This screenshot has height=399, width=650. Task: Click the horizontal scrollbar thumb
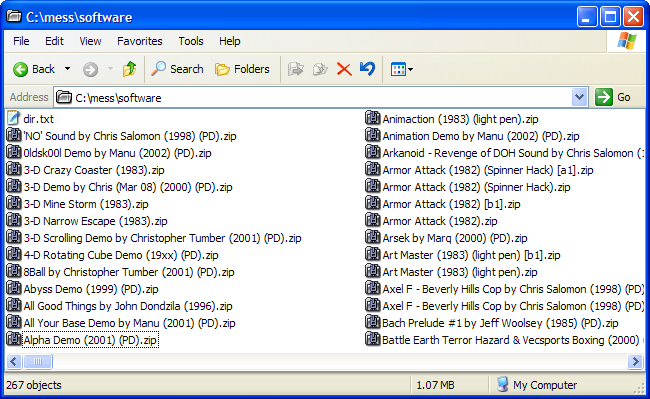pyautogui.click(x=37, y=362)
